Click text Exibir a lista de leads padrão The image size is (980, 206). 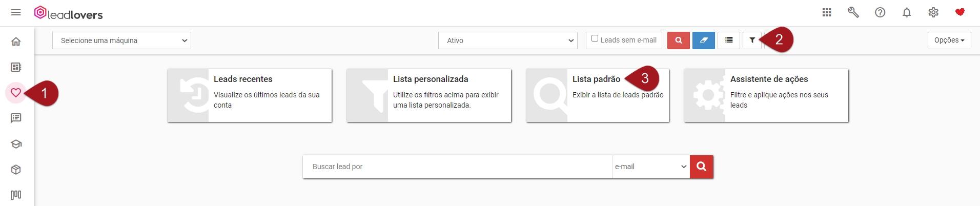(618, 95)
